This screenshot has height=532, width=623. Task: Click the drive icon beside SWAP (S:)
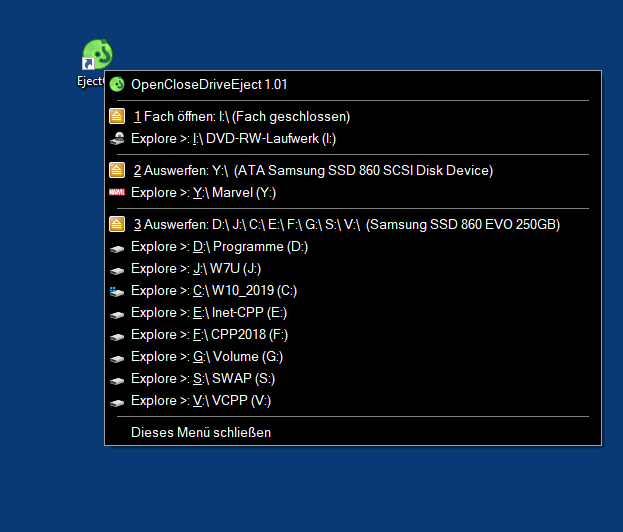[x=117, y=381]
